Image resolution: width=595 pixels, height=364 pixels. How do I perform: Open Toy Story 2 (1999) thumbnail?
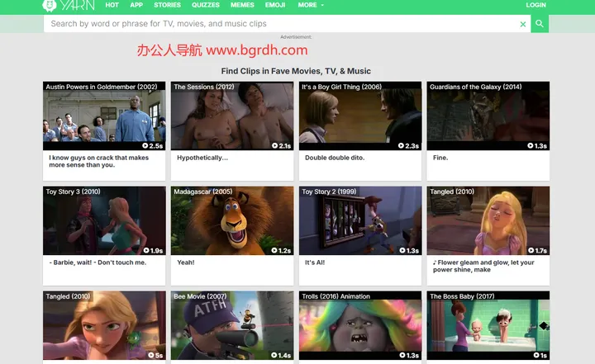360,220
